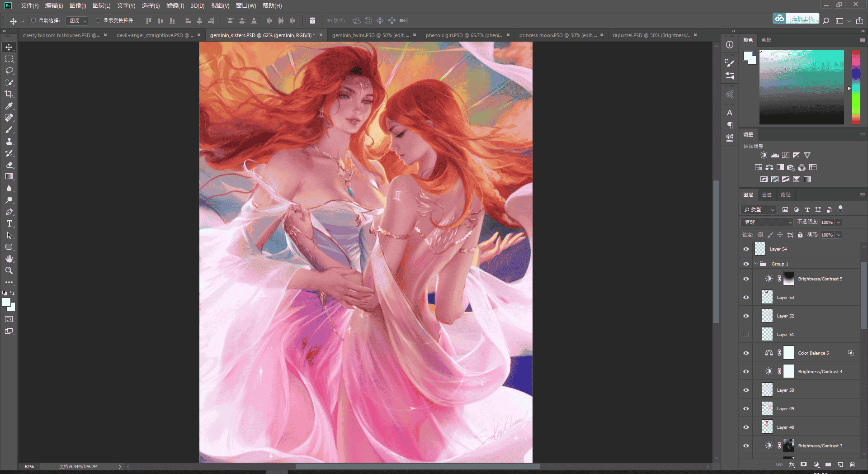The width and height of the screenshot is (868, 474).
Task: Select the Crop tool
Action: [9, 94]
